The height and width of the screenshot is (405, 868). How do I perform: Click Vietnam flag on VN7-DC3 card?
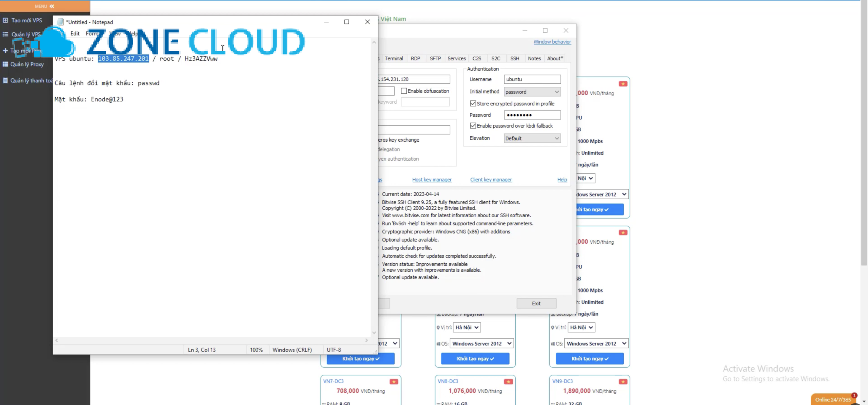click(394, 382)
